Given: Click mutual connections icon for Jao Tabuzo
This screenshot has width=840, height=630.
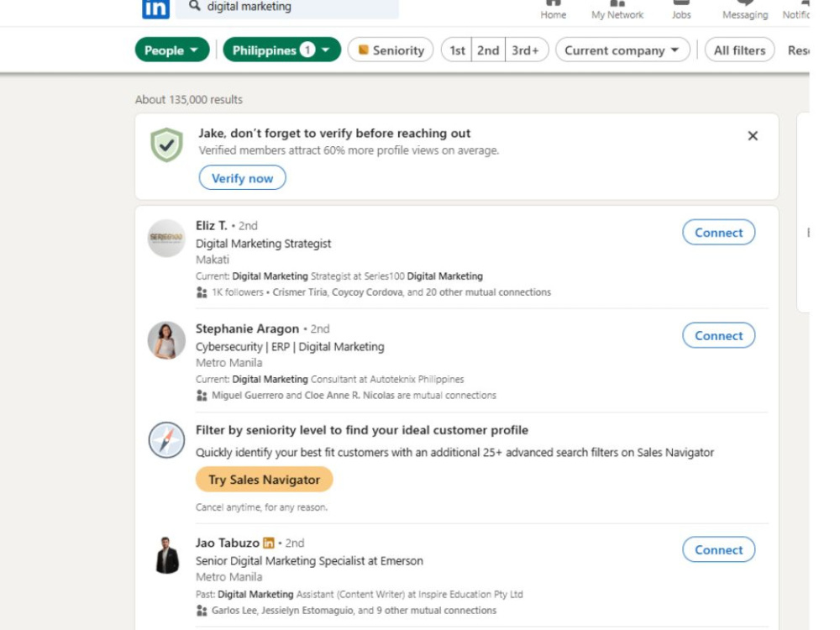Looking at the screenshot, I should 202,611.
